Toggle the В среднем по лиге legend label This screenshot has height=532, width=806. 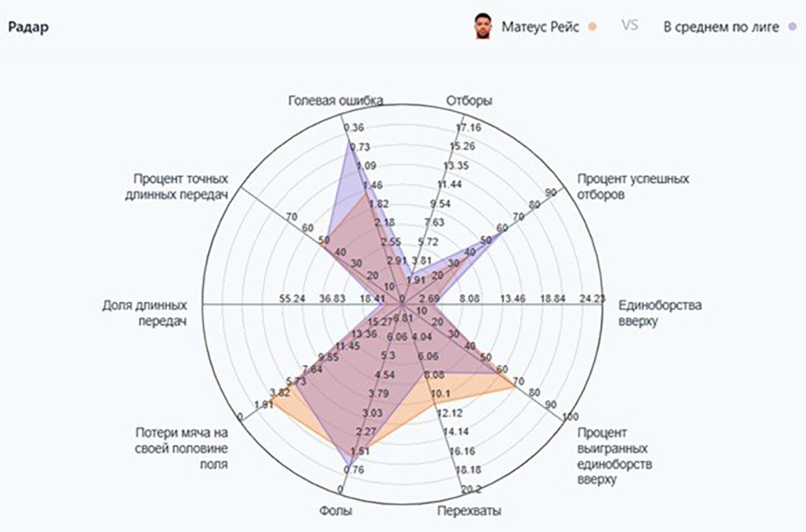click(x=722, y=27)
